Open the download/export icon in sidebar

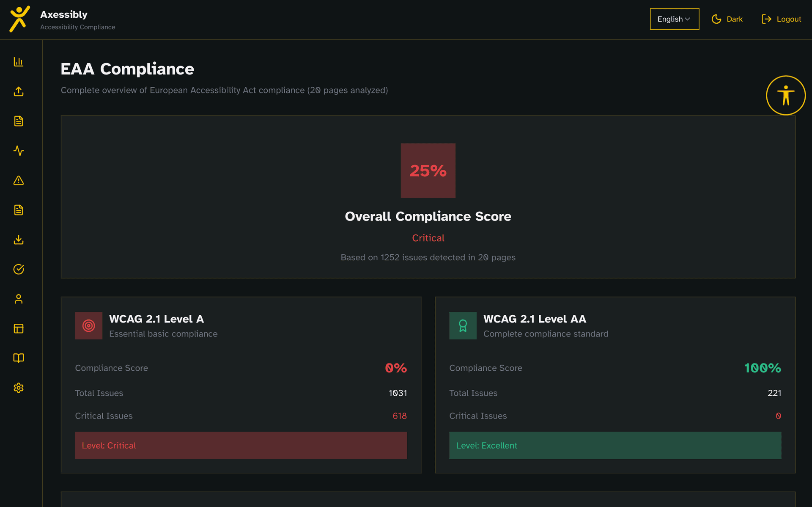19,240
